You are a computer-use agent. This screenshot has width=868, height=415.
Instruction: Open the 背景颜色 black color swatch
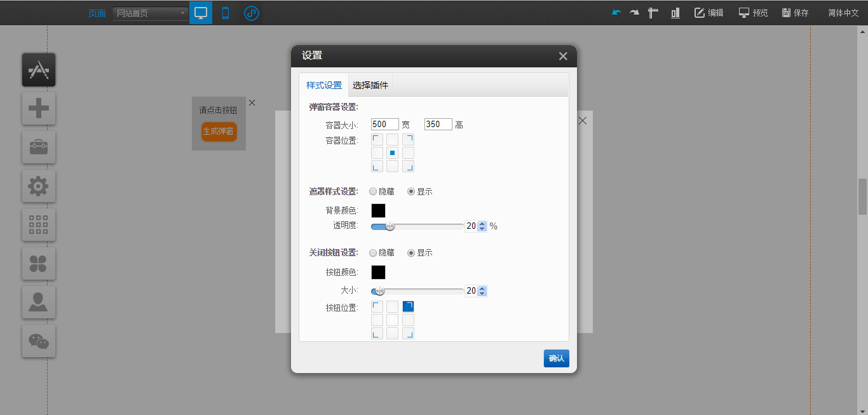[378, 210]
